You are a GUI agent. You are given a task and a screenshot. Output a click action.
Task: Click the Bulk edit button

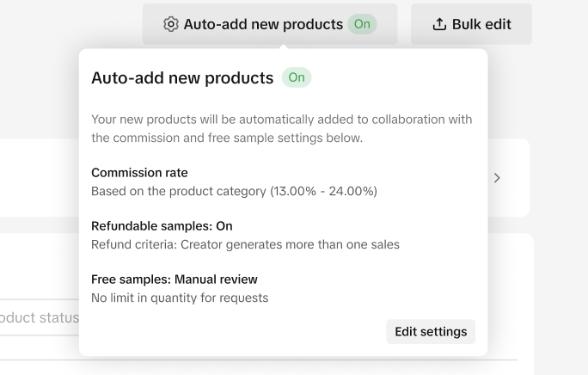tap(471, 24)
